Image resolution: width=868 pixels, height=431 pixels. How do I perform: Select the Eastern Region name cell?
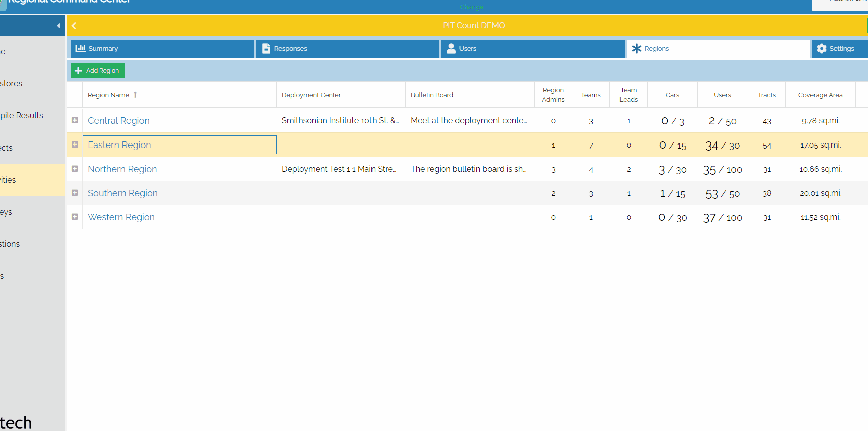pos(179,145)
